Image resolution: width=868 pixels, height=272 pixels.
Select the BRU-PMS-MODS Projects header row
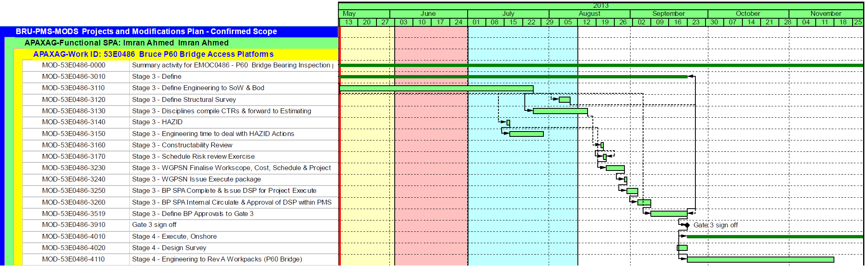(x=146, y=32)
